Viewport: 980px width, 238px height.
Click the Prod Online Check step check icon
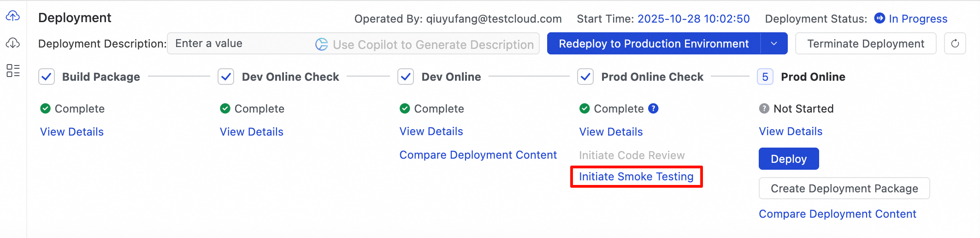coord(585,77)
